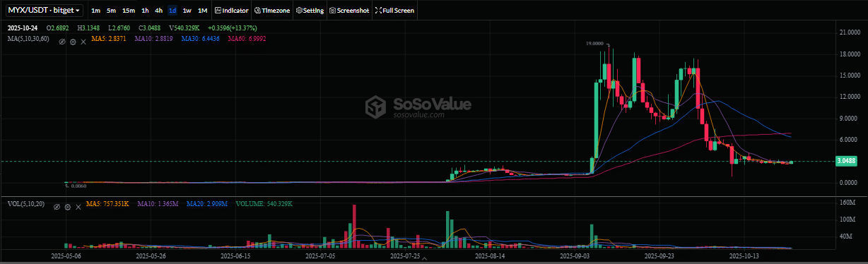Open the Timezone selector

tap(273, 11)
